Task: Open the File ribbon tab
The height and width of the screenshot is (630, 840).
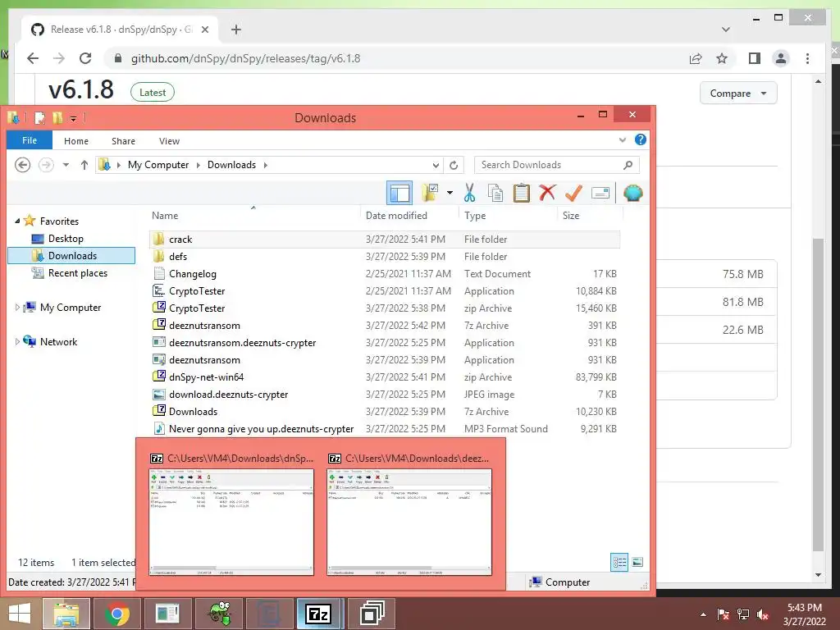Action: coord(30,140)
